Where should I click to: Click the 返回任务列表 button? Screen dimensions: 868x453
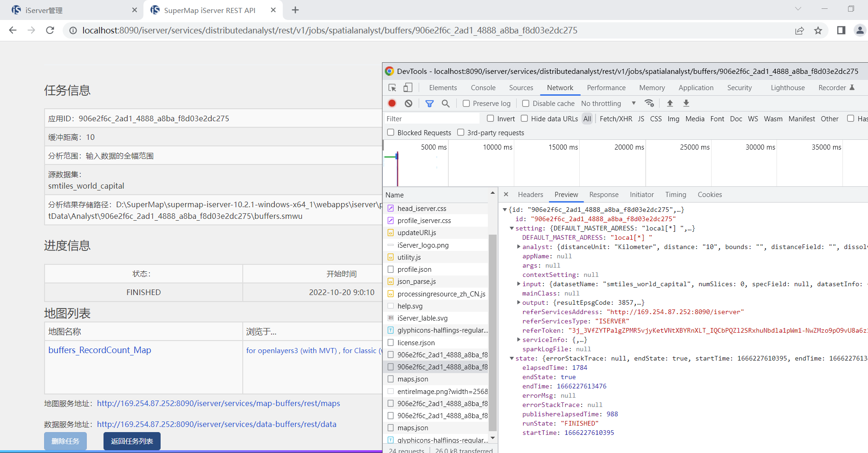coord(132,441)
